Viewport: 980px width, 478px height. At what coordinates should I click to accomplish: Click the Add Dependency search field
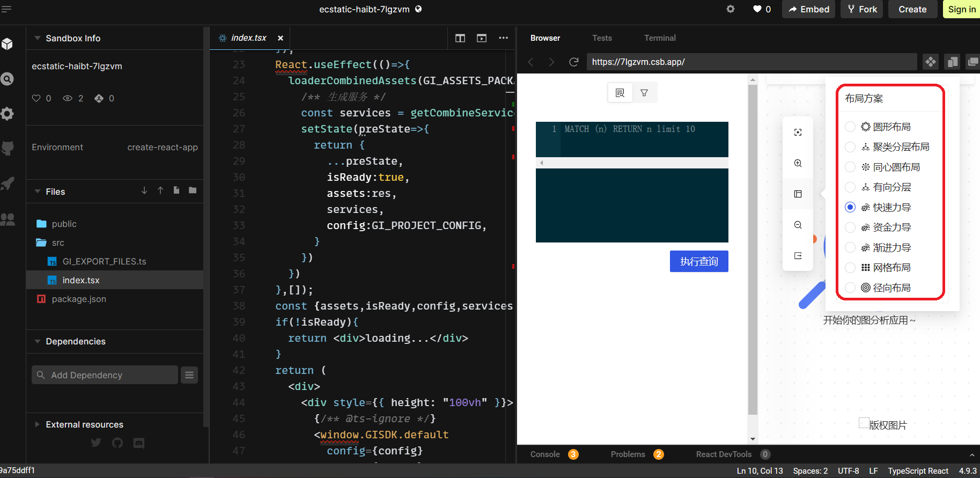coord(105,375)
